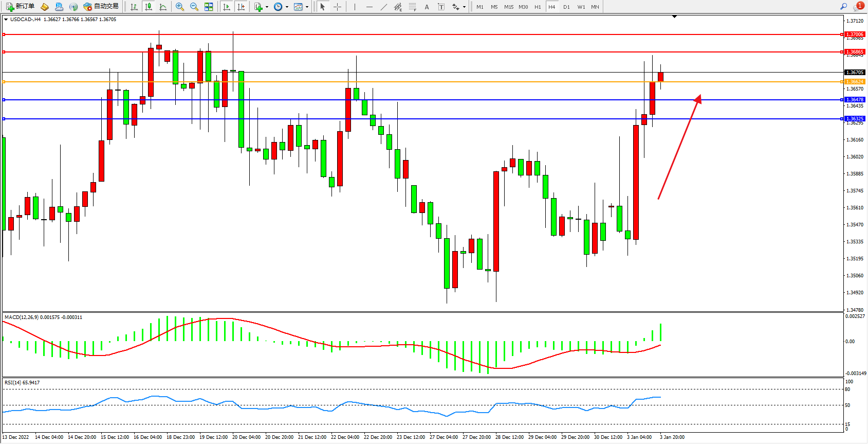Screen dimensions: 868x444
Task: Toggle chart auto scroll button
Action: click(x=227, y=7)
